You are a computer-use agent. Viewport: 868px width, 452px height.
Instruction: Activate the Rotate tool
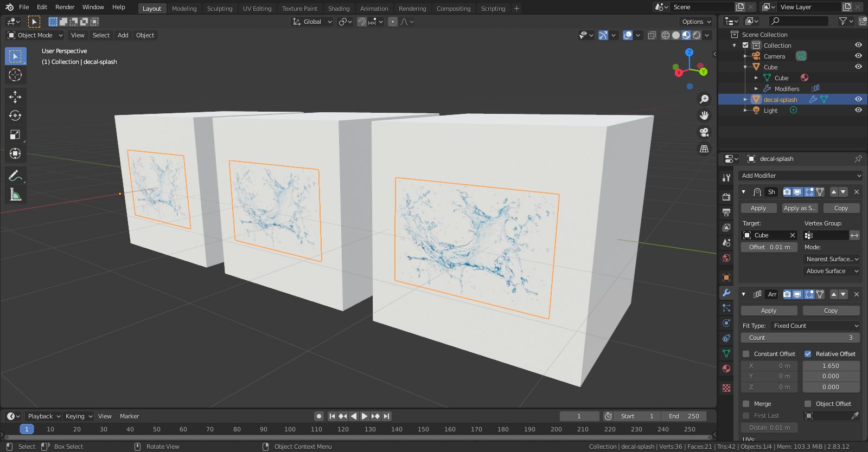(x=15, y=116)
